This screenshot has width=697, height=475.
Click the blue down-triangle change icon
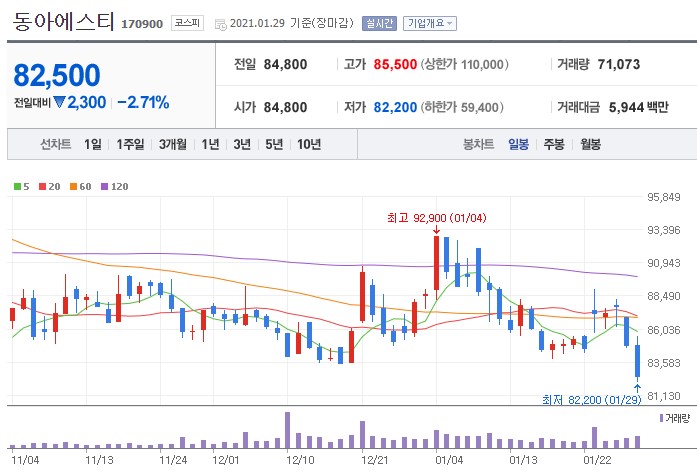60,102
